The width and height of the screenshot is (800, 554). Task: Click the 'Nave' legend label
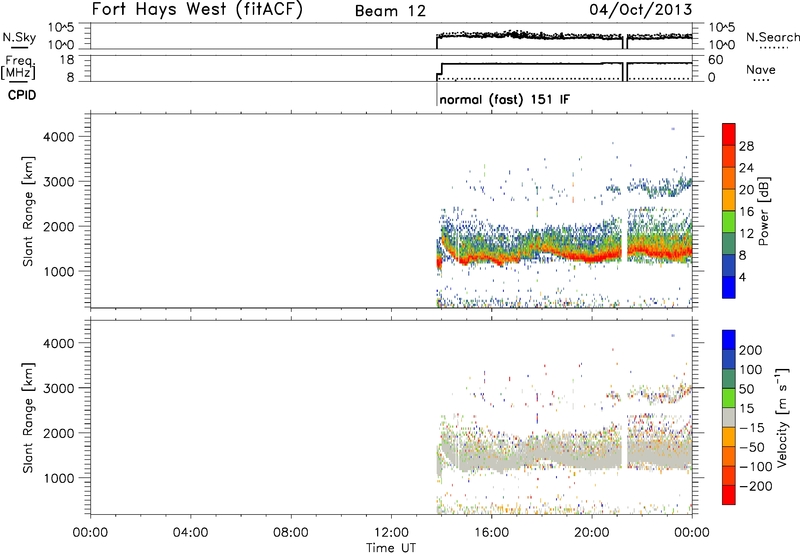760,70
